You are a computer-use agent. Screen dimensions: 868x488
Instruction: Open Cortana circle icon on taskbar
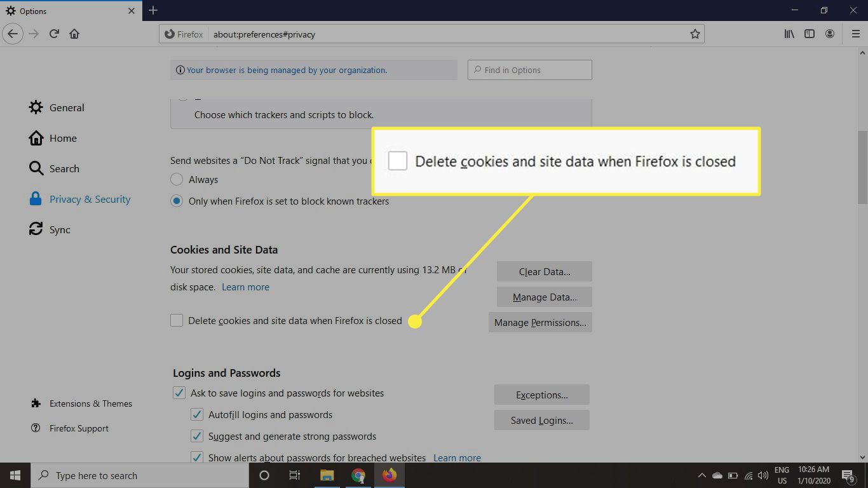coord(264,475)
